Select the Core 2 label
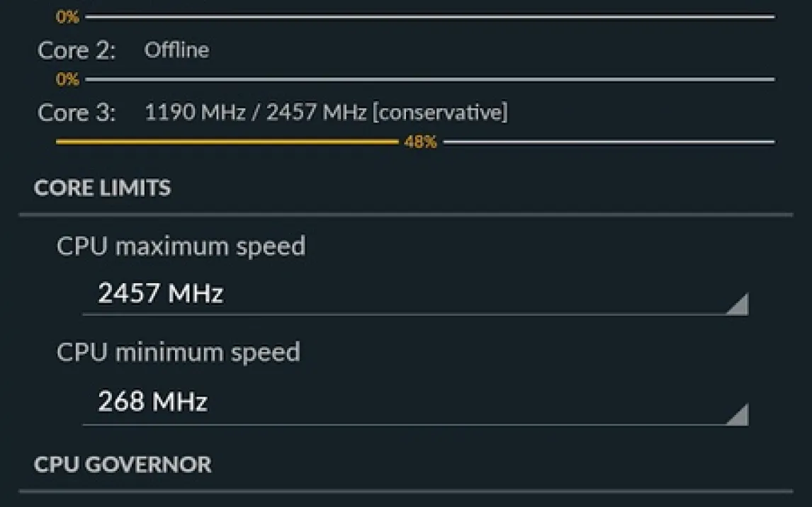 tap(77, 50)
